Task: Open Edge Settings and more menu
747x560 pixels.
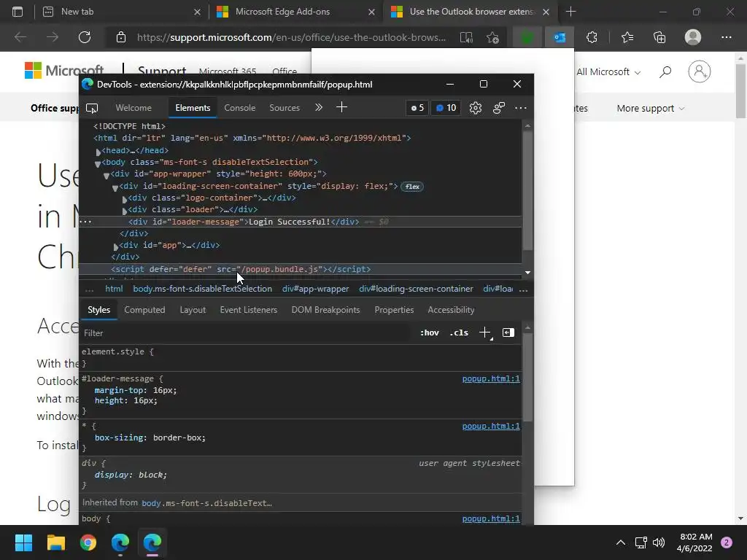Action: click(726, 37)
